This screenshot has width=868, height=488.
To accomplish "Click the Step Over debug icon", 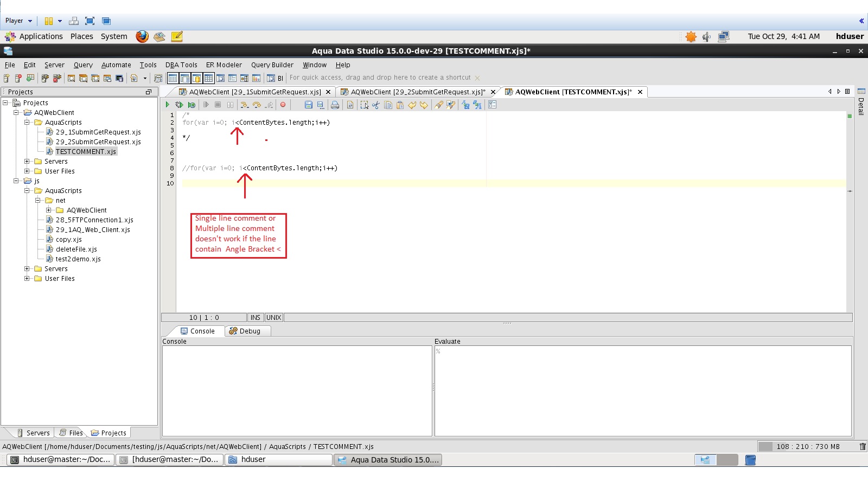I will (x=257, y=105).
